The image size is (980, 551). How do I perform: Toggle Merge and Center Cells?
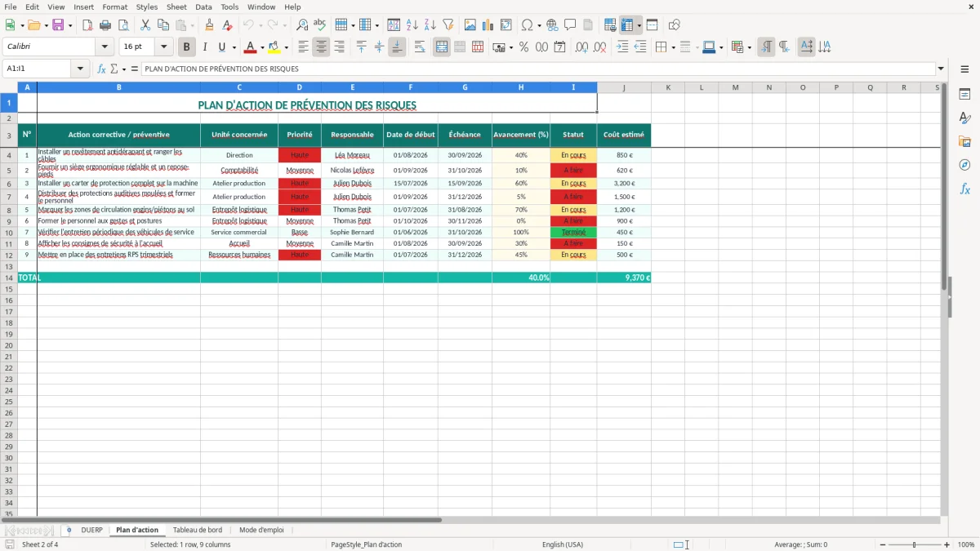(x=442, y=47)
